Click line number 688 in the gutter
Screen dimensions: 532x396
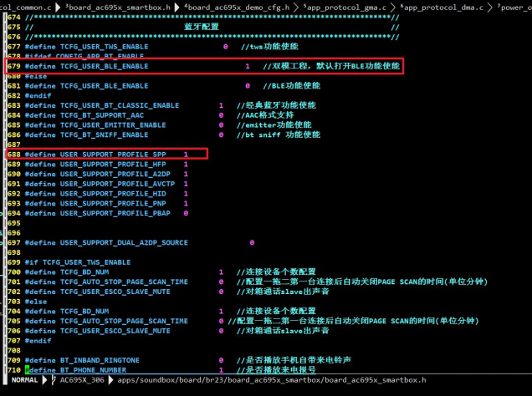coord(14,155)
